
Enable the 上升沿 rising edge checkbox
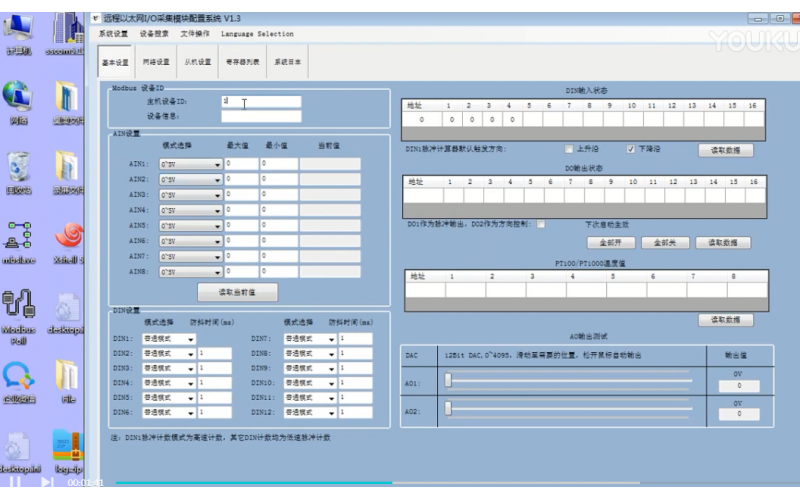tap(569, 149)
